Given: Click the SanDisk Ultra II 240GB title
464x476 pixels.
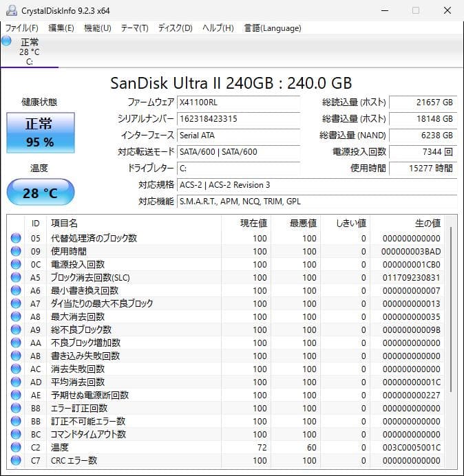Looking at the screenshot, I should click(231, 83).
